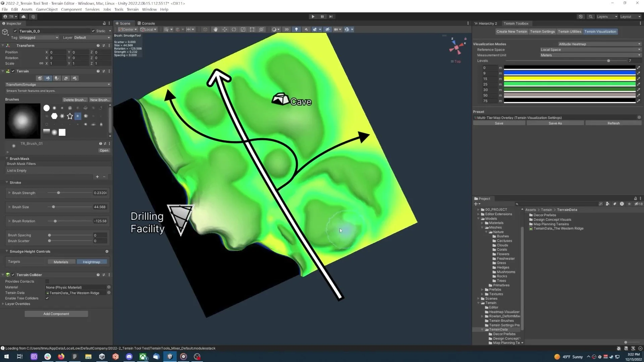Select the Hand view tool

[215, 29]
